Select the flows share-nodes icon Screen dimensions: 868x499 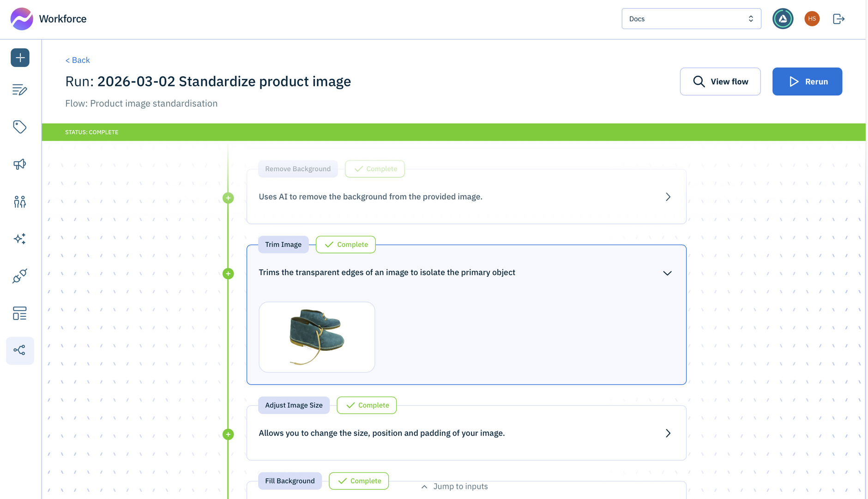19,350
